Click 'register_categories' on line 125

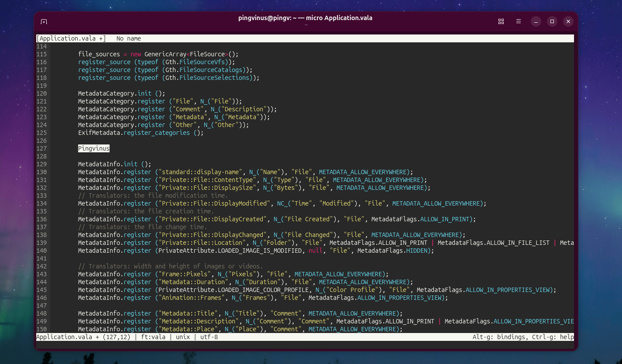[157, 133]
